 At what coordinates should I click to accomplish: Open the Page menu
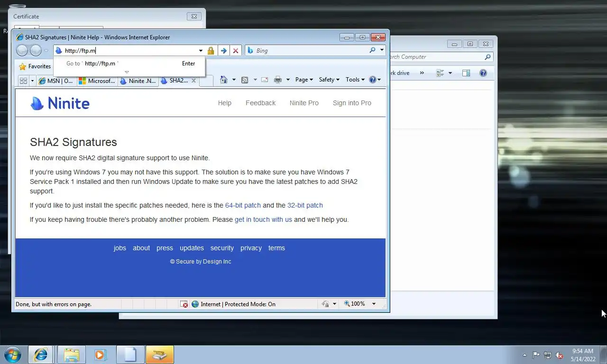(304, 80)
